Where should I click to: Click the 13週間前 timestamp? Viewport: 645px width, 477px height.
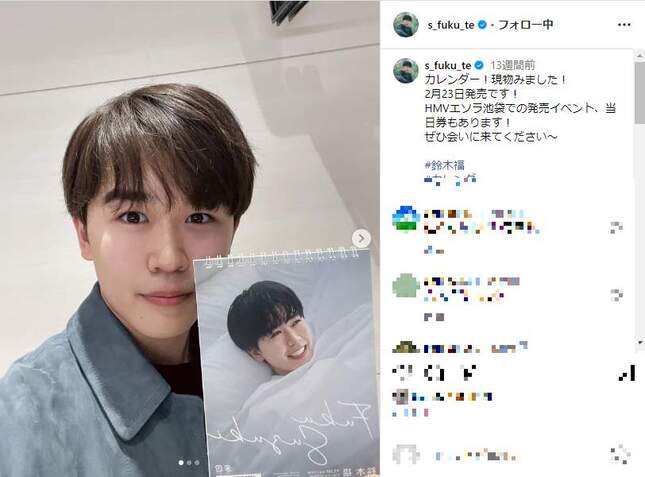pyautogui.click(x=512, y=65)
